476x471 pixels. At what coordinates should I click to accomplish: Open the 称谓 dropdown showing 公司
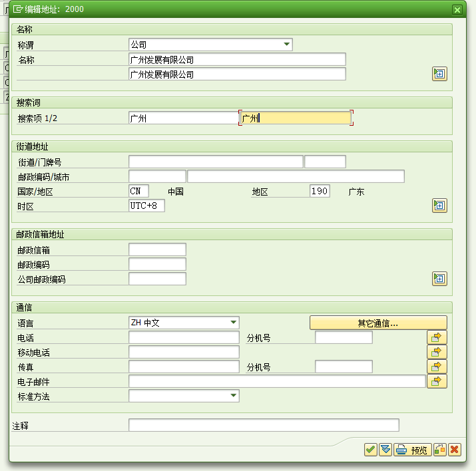point(287,45)
